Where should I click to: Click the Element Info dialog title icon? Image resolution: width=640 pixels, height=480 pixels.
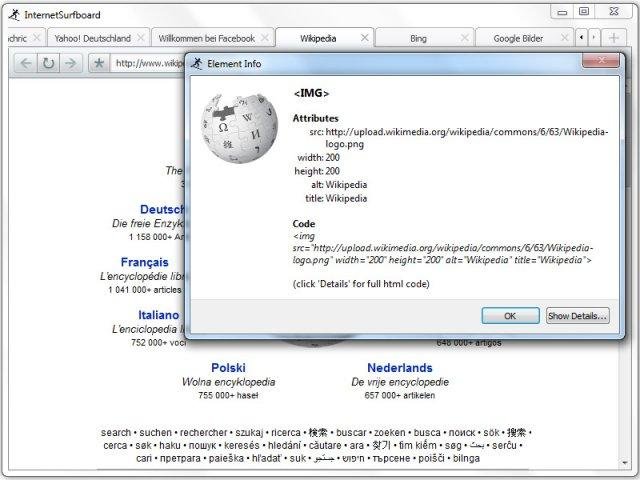(x=197, y=64)
